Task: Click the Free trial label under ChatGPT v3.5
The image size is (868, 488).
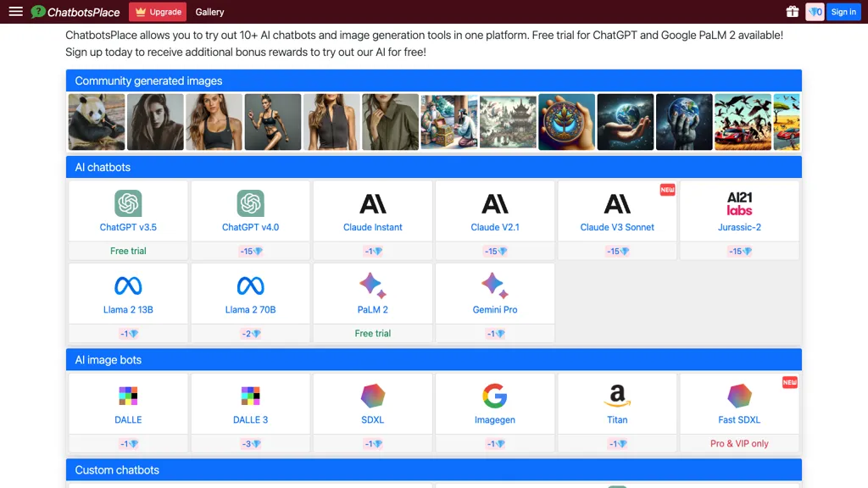Action: pyautogui.click(x=128, y=251)
